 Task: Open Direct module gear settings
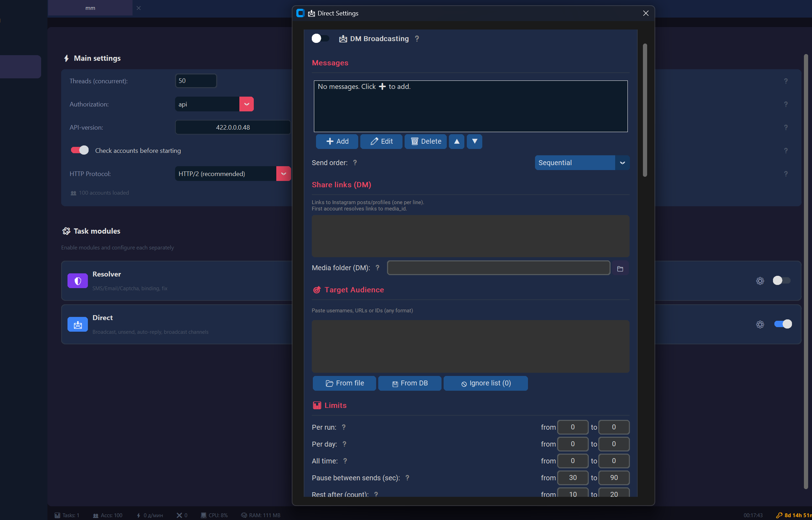(x=760, y=324)
